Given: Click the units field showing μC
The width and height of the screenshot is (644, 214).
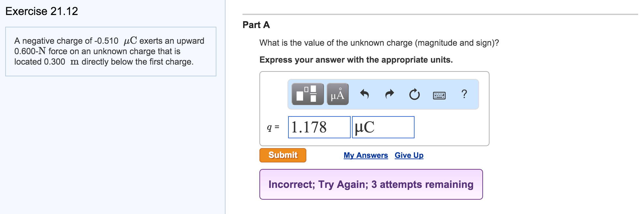Looking at the screenshot, I should (x=383, y=127).
